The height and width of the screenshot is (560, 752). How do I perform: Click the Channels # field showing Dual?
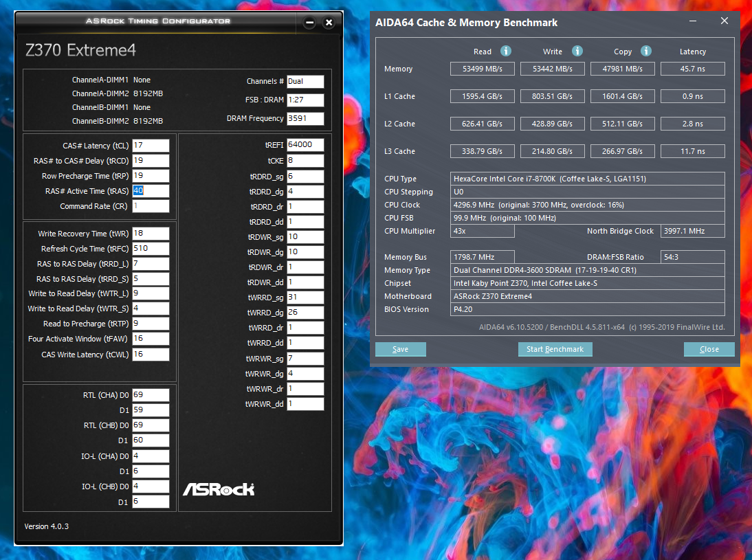pos(305,82)
